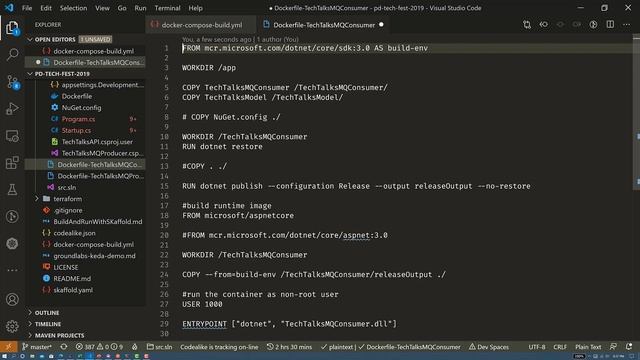Open Startup.cs in the explorer

point(76,131)
